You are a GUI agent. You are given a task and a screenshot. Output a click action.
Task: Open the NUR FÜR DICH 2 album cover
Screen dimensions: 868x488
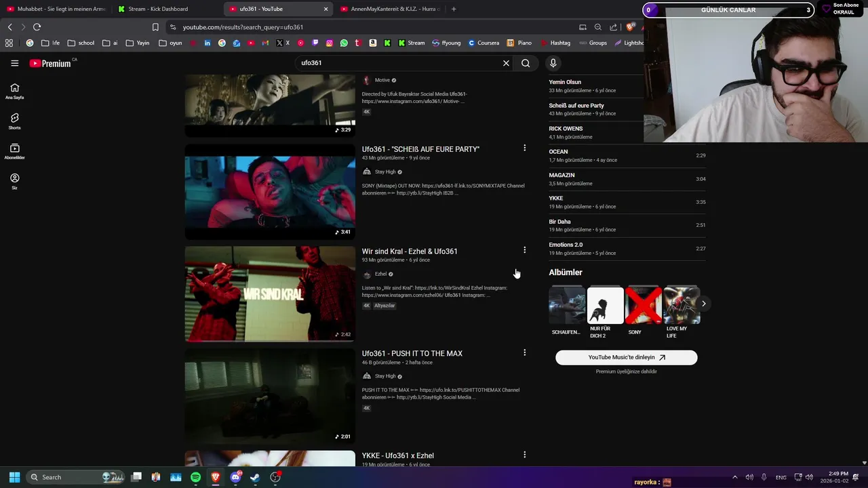tap(606, 305)
